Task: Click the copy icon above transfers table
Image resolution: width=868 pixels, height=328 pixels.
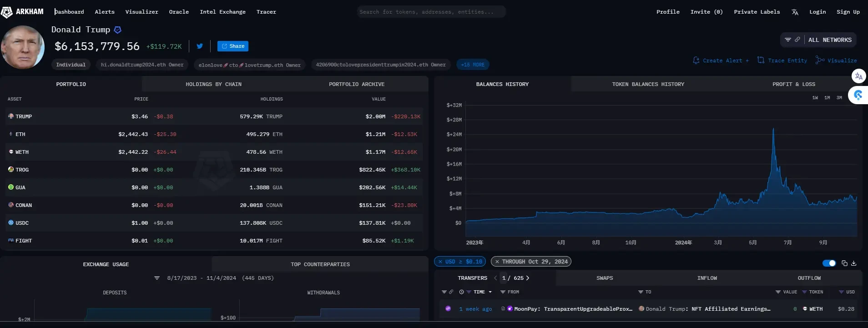Action: tap(844, 263)
